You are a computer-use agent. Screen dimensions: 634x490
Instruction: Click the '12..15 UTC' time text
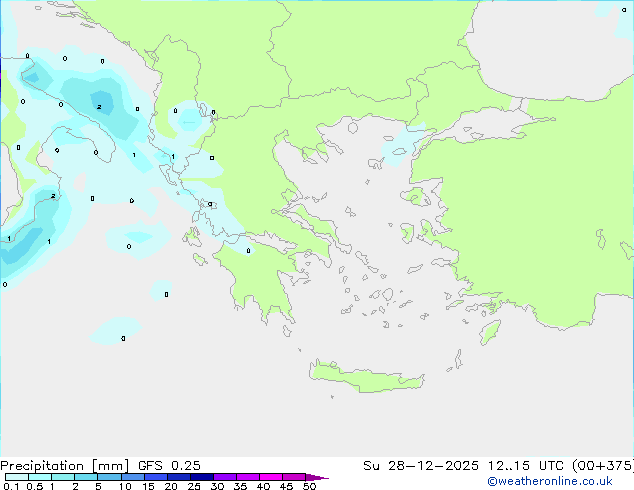(x=526, y=466)
